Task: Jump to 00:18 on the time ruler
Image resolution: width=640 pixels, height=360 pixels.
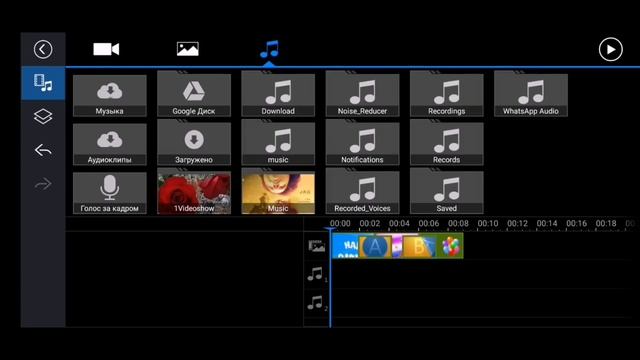Action: coord(606,224)
